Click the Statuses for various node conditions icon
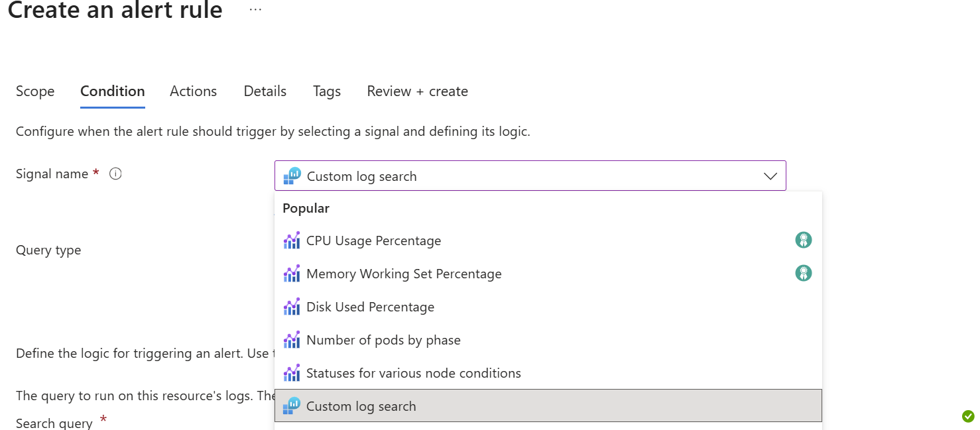Viewport: 980px width, 430px height. (x=292, y=372)
